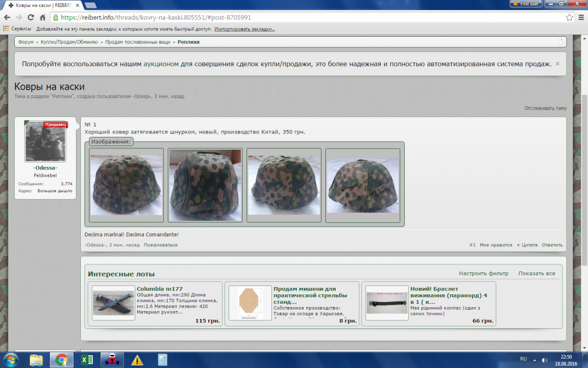Click the 'аукционом' link in notice
The image size is (588, 368).
[161, 64]
